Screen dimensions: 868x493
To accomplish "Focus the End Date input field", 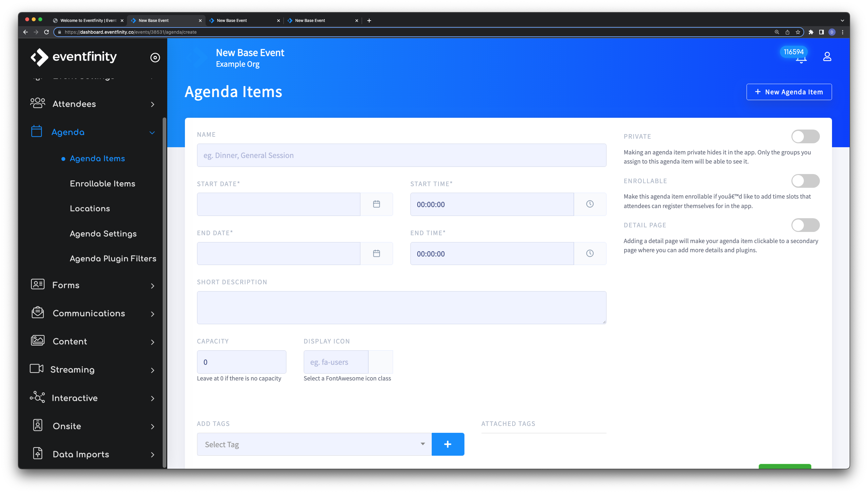I will (279, 254).
